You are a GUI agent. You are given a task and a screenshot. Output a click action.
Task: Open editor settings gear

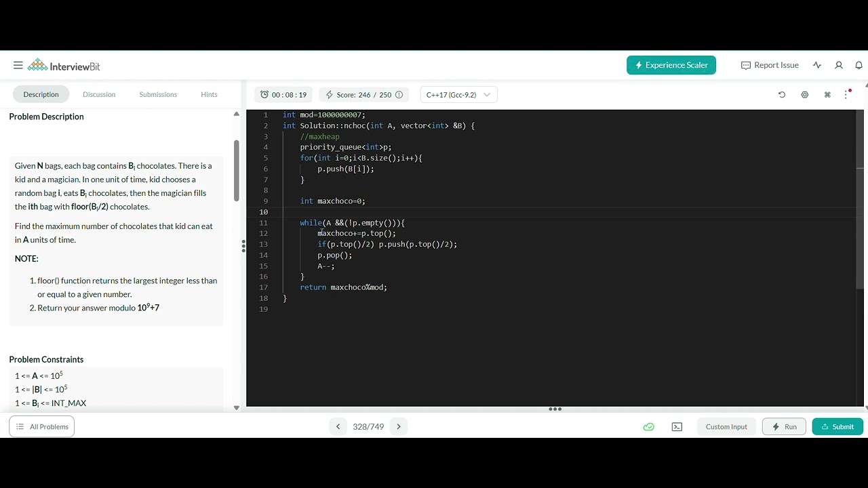tap(805, 95)
